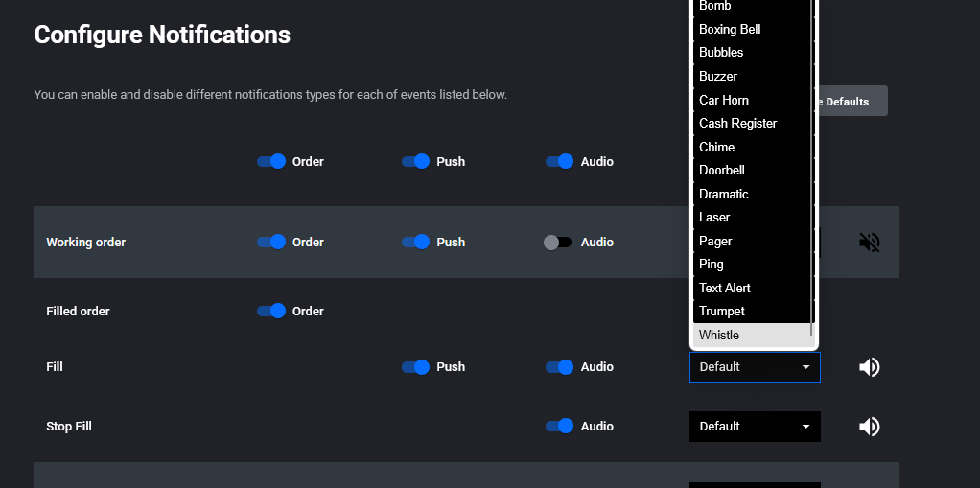The height and width of the screenshot is (488, 980).
Task: Choose Bubbles sound option
Action: [751, 53]
